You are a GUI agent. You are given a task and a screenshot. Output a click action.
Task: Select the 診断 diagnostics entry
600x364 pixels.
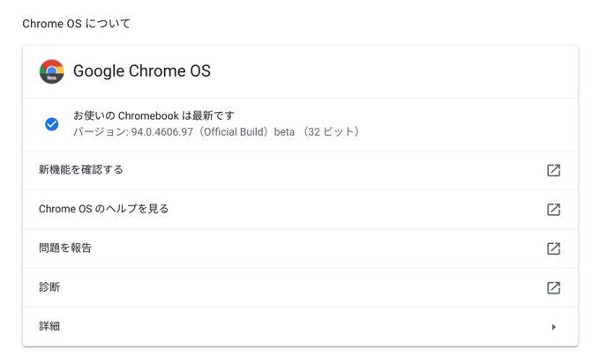(49, 287)
